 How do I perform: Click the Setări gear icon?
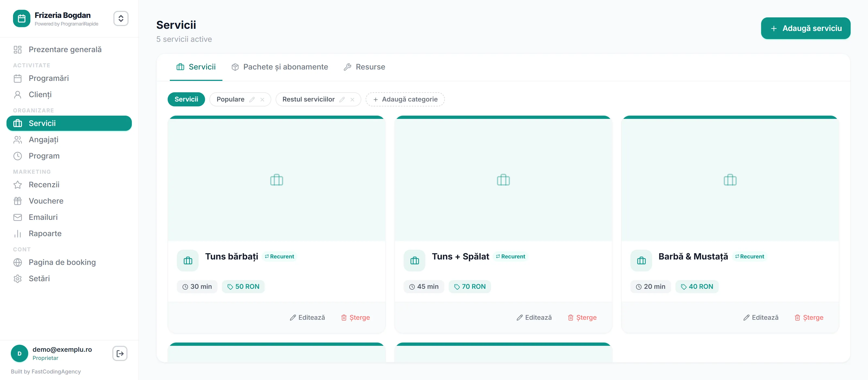(18, 278)
